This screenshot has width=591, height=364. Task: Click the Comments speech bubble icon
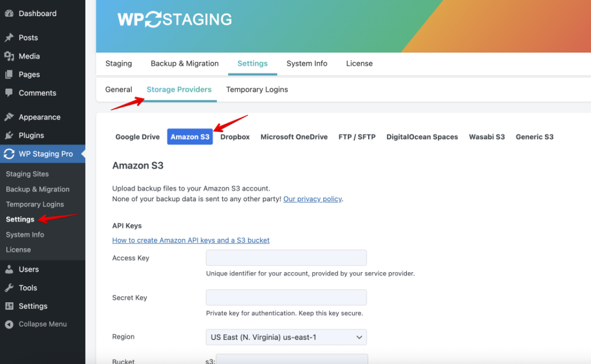click(x=9, y=93)
